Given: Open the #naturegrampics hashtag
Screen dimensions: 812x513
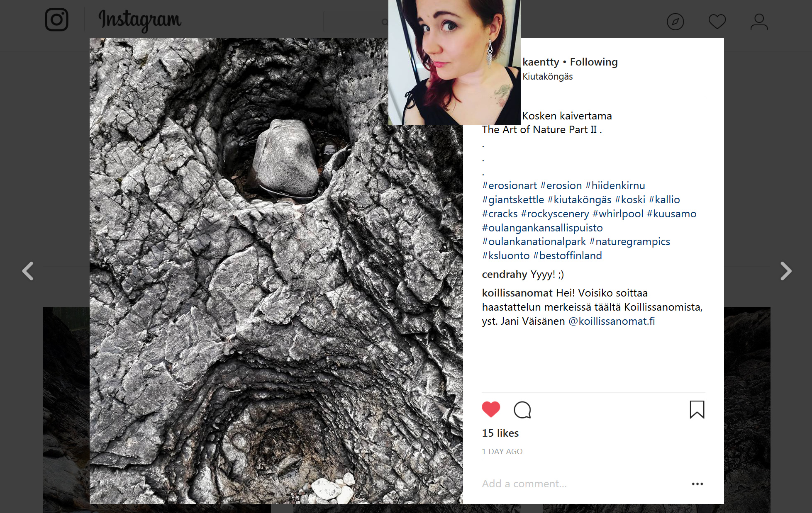Looking at the screenshot, I should [x=629, y=241].
